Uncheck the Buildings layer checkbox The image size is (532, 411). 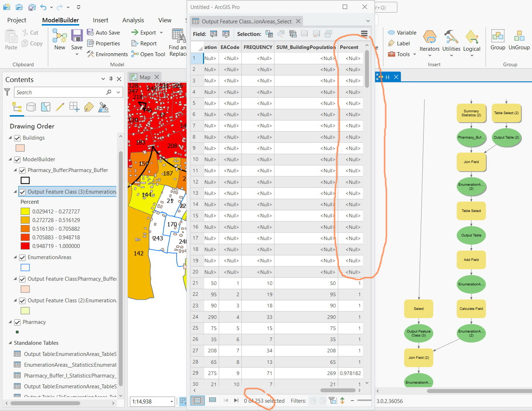pos(17,138)
